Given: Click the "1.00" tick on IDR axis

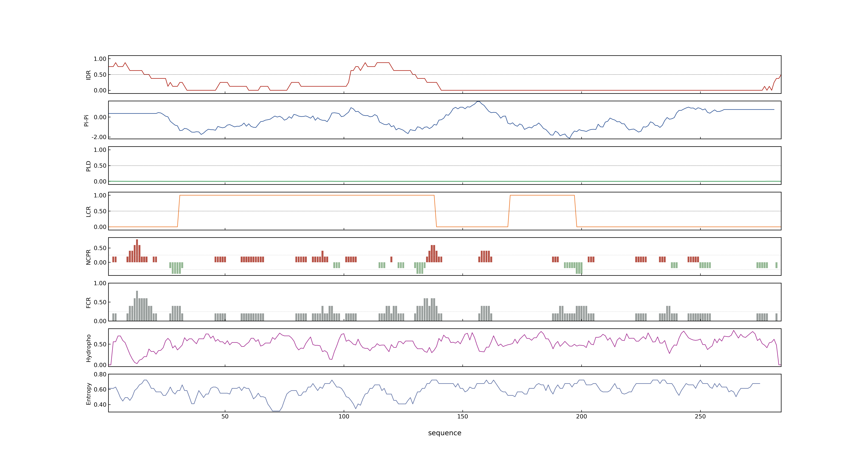Looking at the screenshot, I should coord(100,59).
